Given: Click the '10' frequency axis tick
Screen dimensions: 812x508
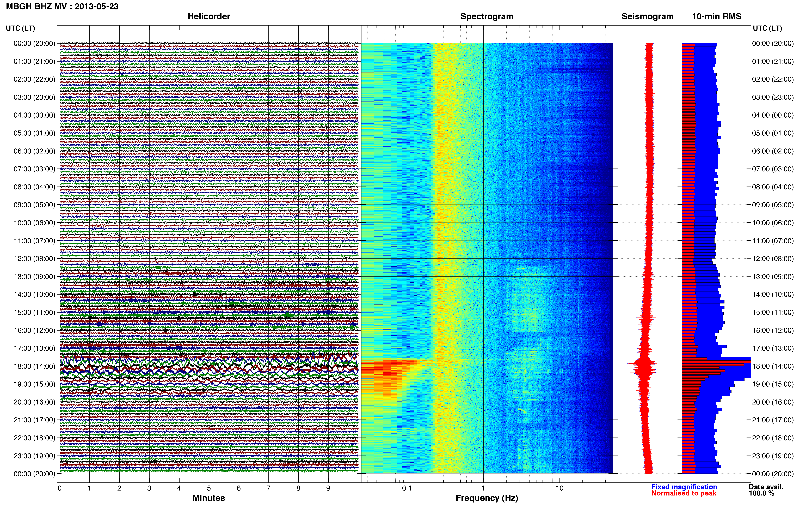Looking at the screenshot, I should [559, 488].
